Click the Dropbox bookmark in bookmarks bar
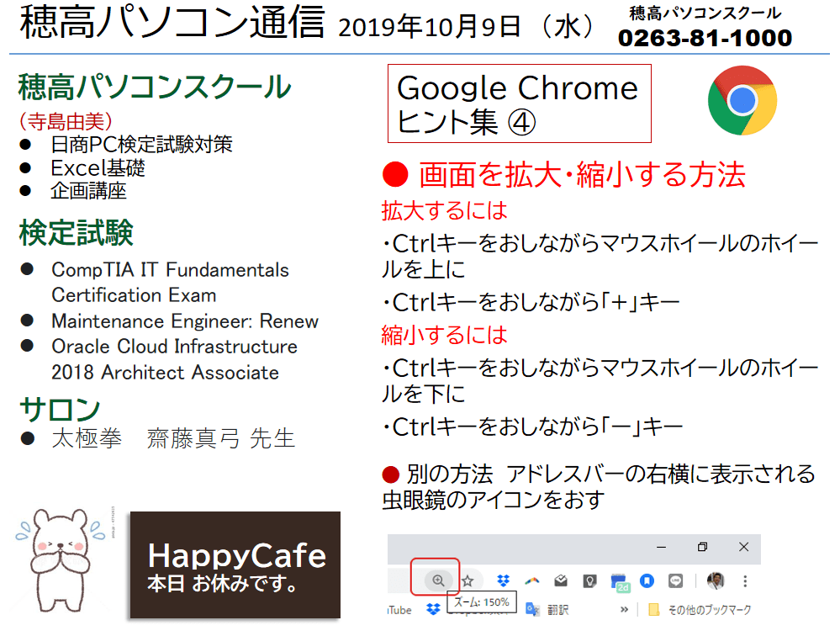 [434, 609]
